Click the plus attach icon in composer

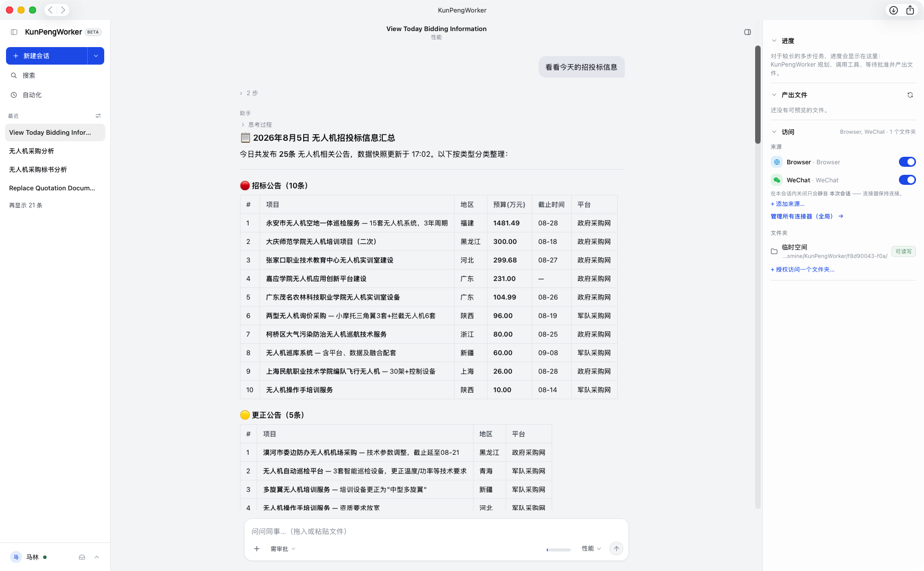coord(257,549)
